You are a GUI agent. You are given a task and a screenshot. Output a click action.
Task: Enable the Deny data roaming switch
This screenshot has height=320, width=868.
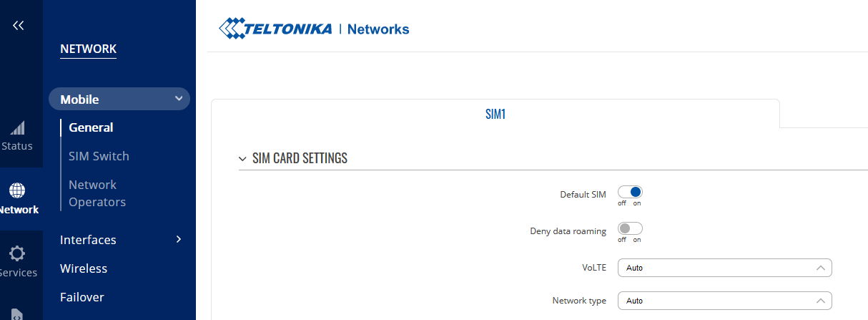630,228
